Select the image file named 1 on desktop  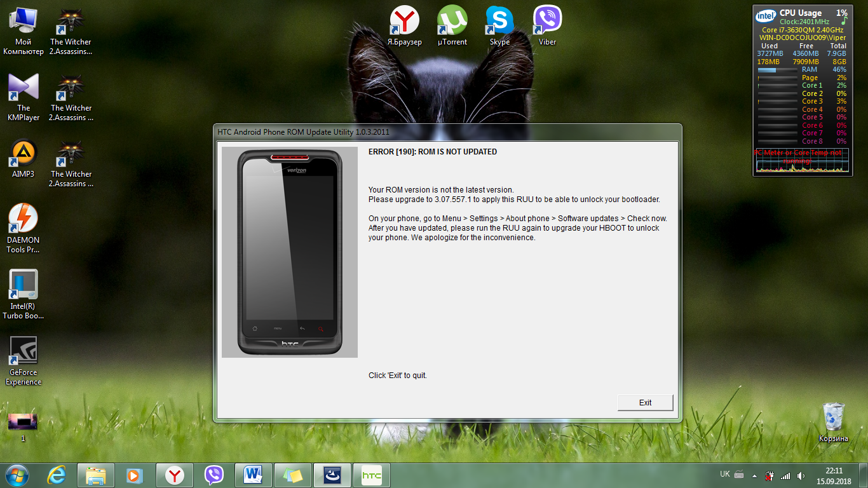click(x=23, y=426)
